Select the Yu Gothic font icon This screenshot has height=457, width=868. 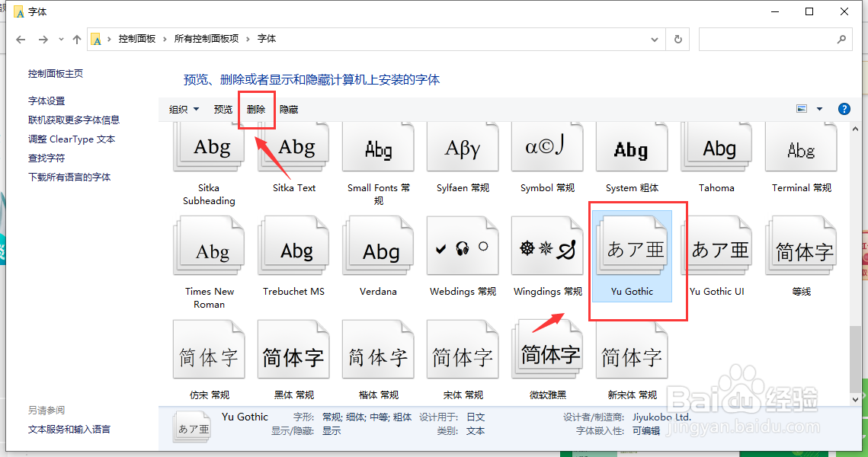coord(633,246)
